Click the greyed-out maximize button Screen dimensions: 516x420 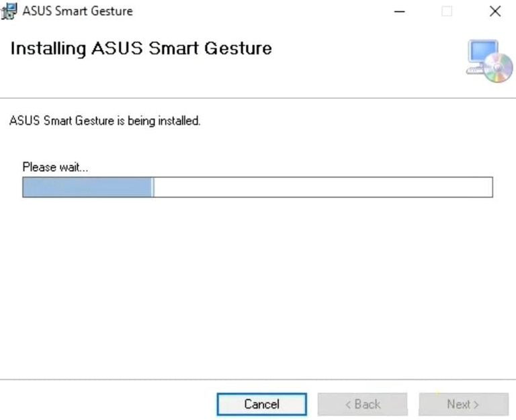point(447,11)
